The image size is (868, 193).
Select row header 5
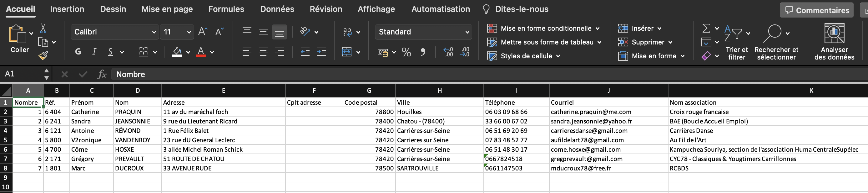[6, 140]
